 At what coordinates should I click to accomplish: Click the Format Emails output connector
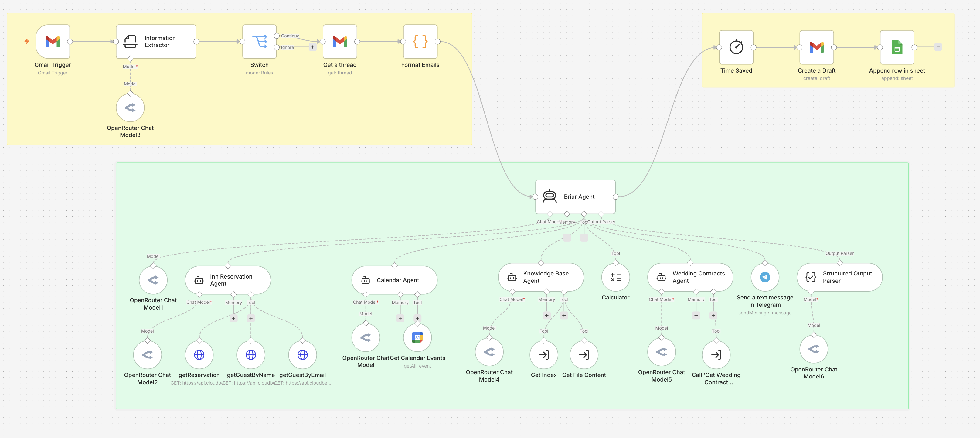437,42
